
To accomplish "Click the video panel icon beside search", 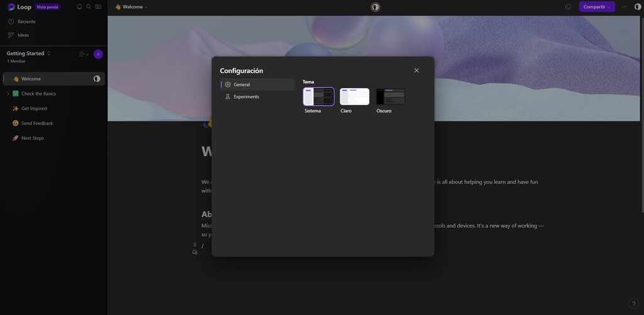I will coord(98,6).
